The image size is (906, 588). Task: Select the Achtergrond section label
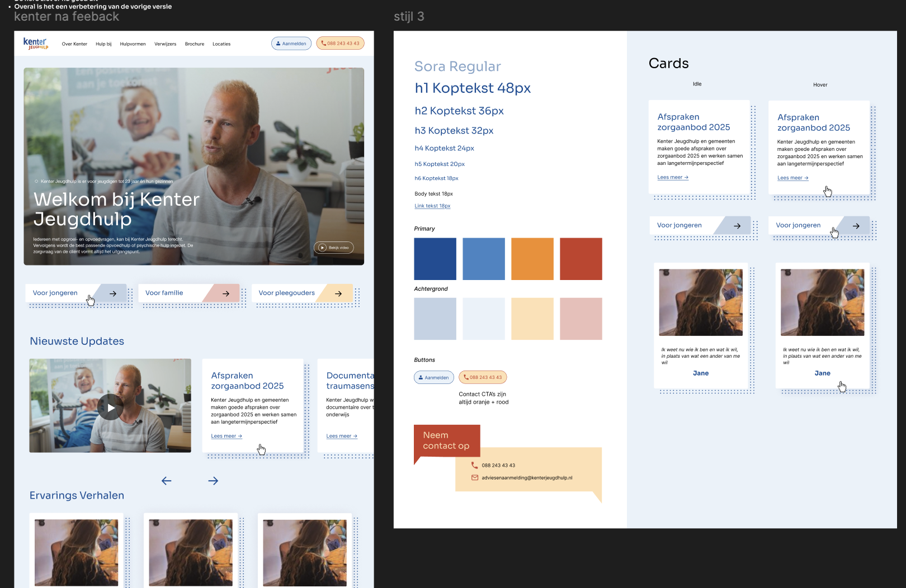431,289
